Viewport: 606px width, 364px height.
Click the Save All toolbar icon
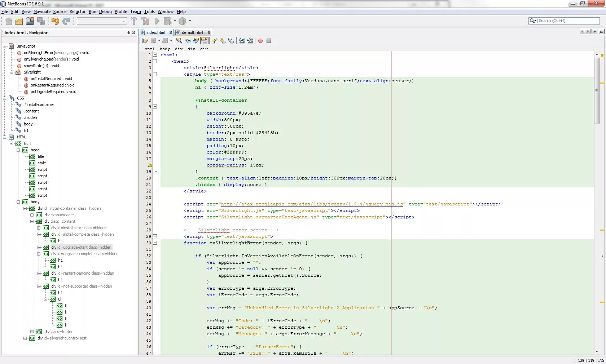point(41,21)
